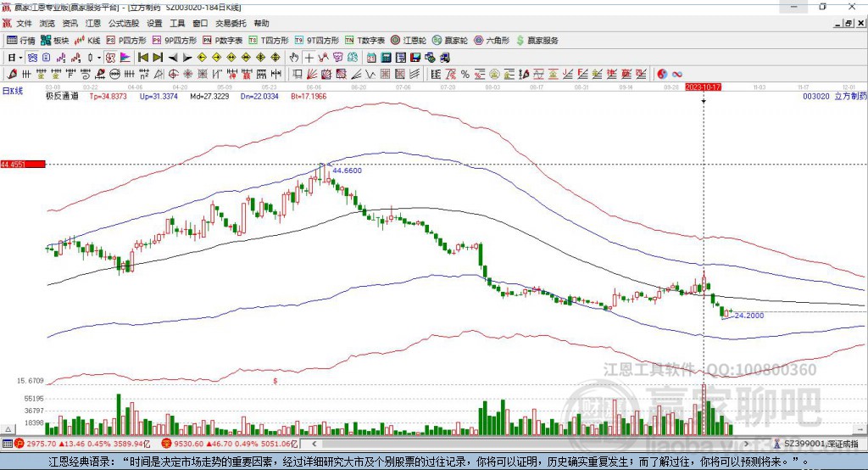
Task: Open the 9P四方形 tool
Action: [x=175, y=41]
